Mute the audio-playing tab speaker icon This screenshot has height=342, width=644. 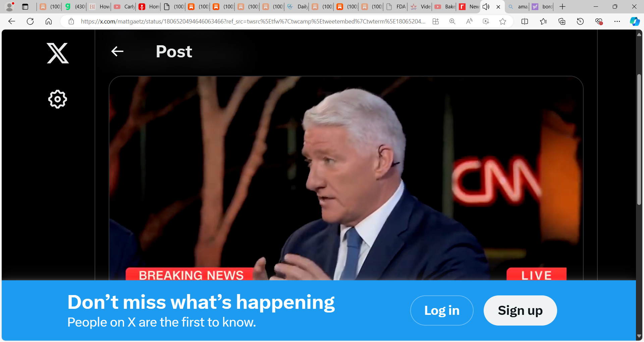pyautogui.click(x=486, y=7)
